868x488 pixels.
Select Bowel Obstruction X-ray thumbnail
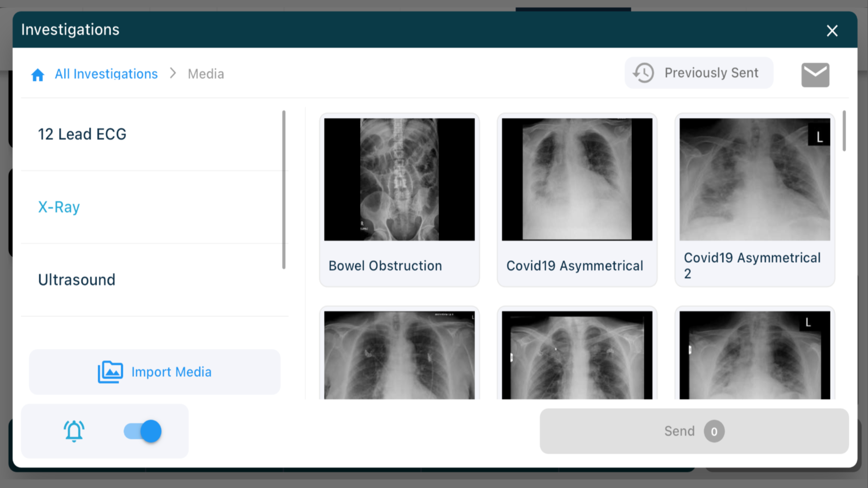point(399,180)
